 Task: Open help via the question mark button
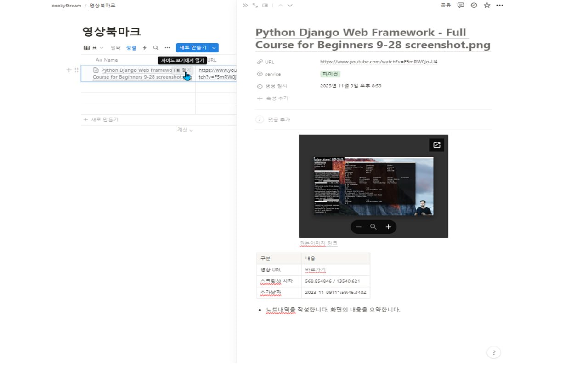494,352
